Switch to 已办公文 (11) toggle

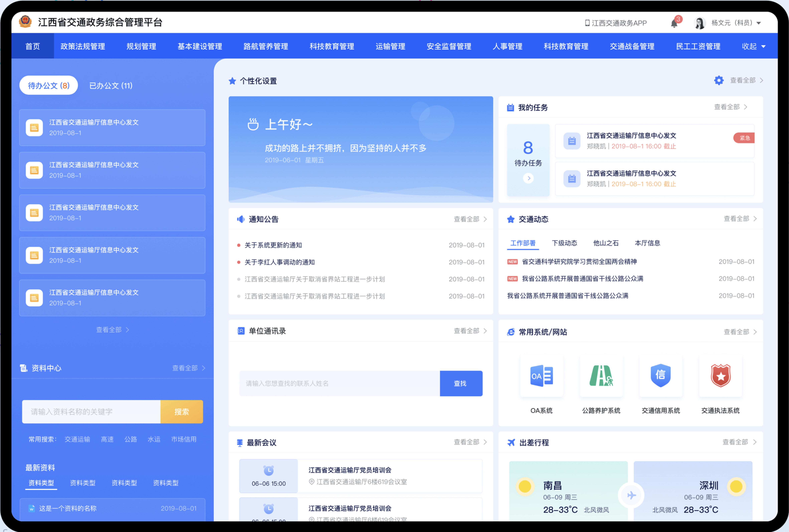111,85
